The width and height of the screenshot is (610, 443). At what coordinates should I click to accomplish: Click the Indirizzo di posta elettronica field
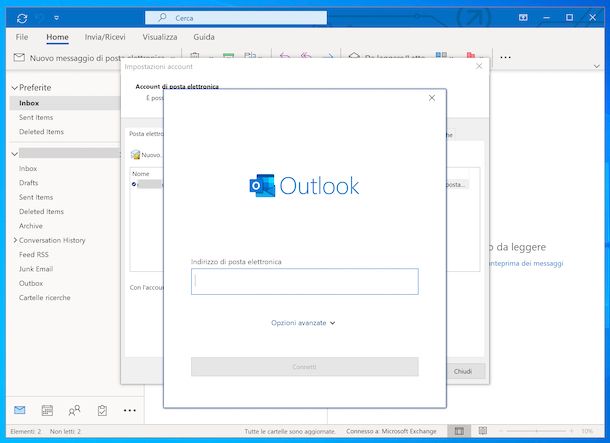305,282
